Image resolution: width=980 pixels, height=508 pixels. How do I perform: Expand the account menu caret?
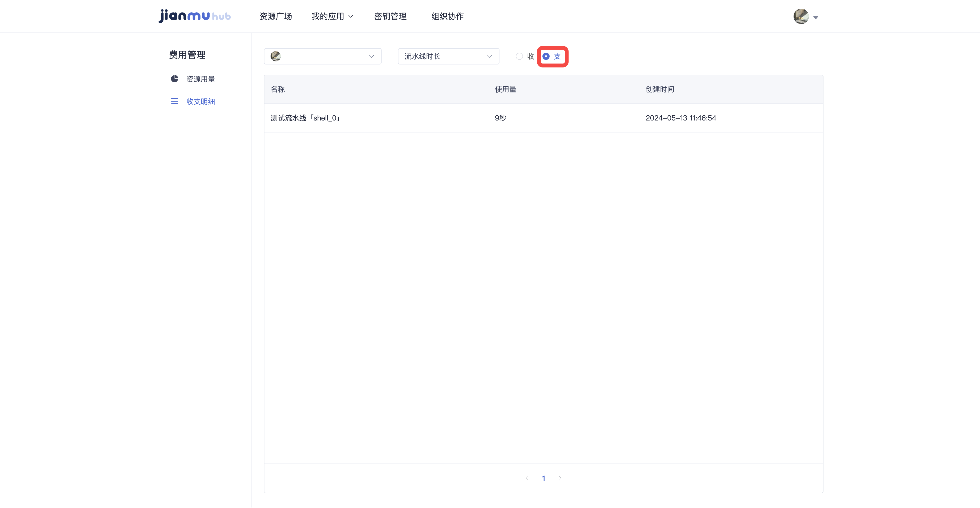[816, 17]
